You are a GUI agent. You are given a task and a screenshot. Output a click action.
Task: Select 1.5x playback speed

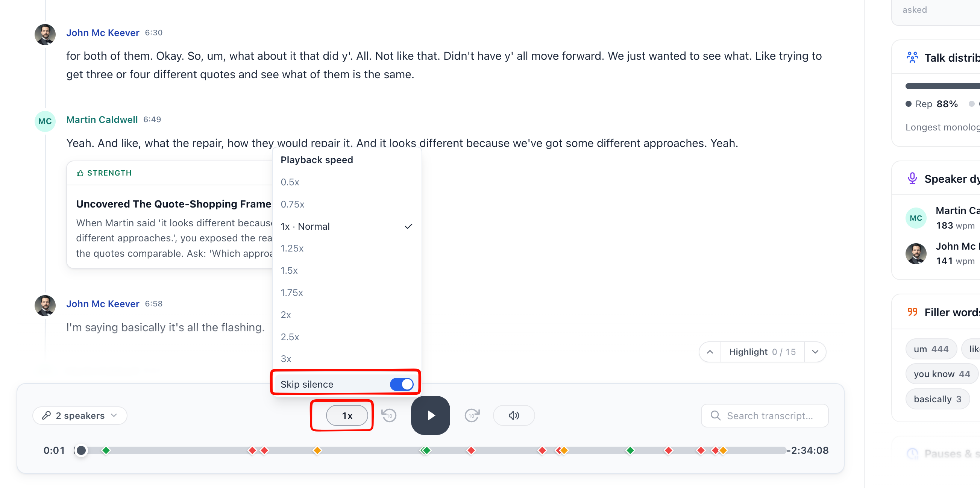tap(346, 270)
